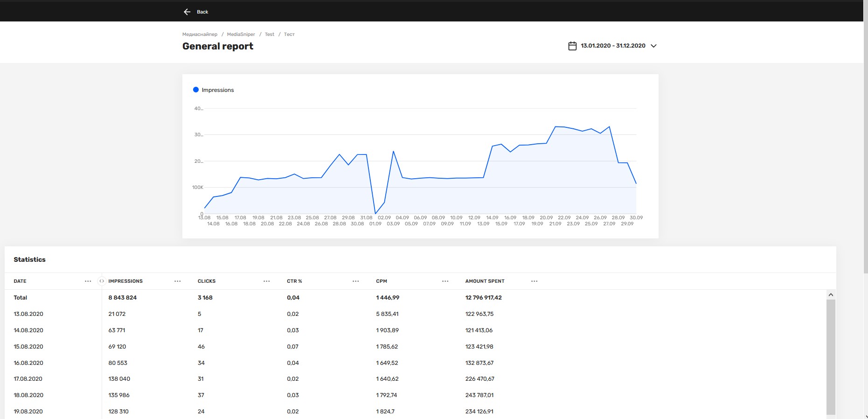Viewport: 868px width, 419px height.
Task: Select the 18.08.2020 date row
Action: (28, 395)
